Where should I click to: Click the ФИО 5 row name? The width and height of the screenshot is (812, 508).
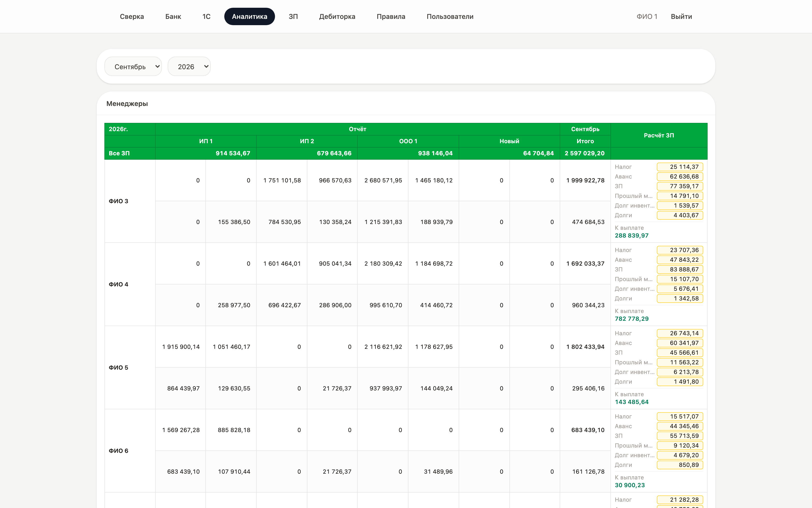coord(118,367)
